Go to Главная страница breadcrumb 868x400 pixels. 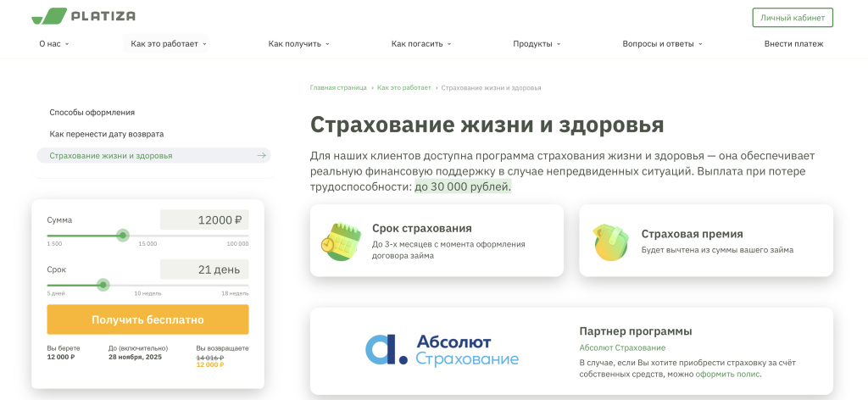tap(338, 87)
